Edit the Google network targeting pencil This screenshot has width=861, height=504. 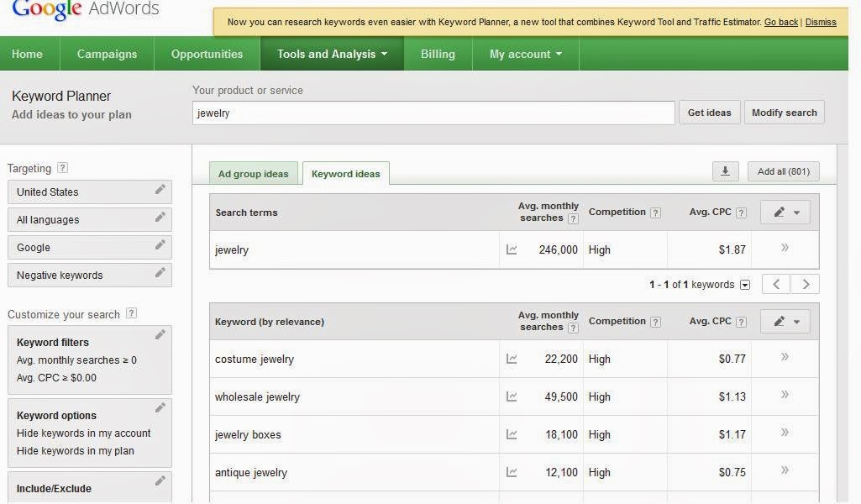click(x=160, y=245)
